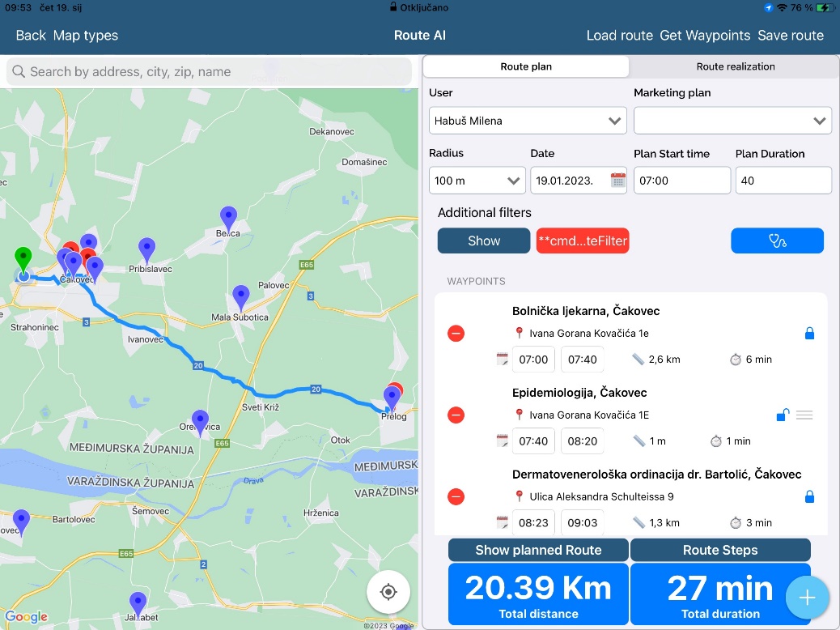
Task: Unlock the Dermatovenerološka ordinacija waypoint
Action: (x=809, y=496)
